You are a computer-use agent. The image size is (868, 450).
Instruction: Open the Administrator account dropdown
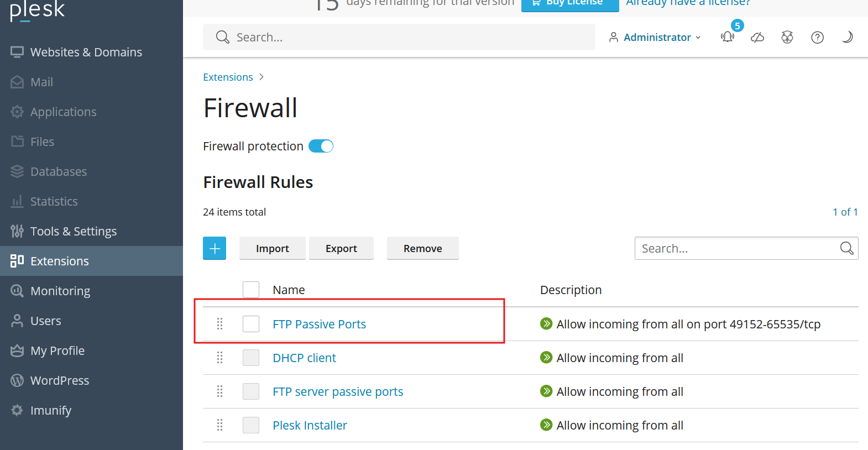[655, 37]
